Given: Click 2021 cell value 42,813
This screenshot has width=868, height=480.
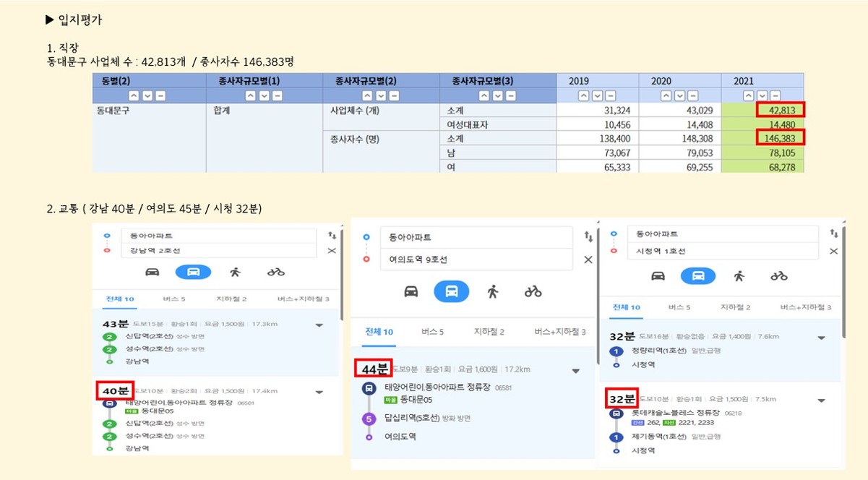Looking at the screenshot, I should [781, 110].
